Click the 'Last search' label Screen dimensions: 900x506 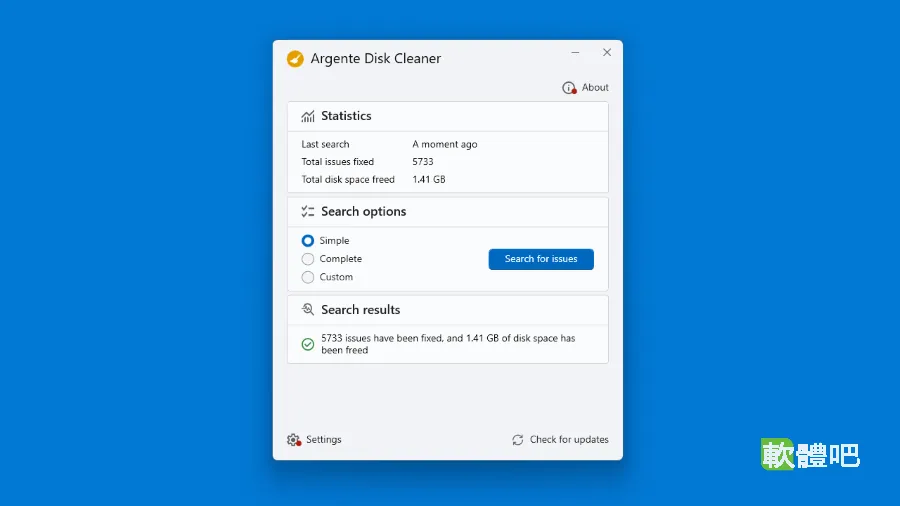(x=325, y=144)
